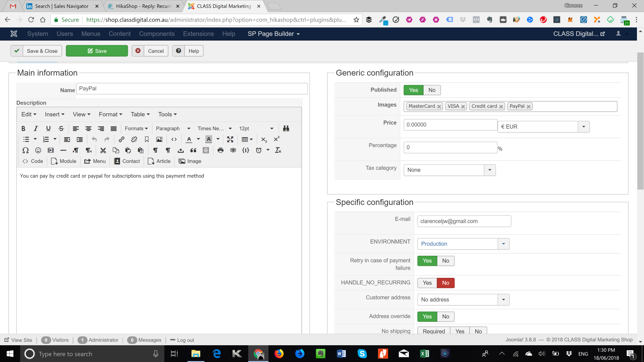The image size is (644, 362).
Task: Click the Bold formatting icon
Action: click(23, 128)
